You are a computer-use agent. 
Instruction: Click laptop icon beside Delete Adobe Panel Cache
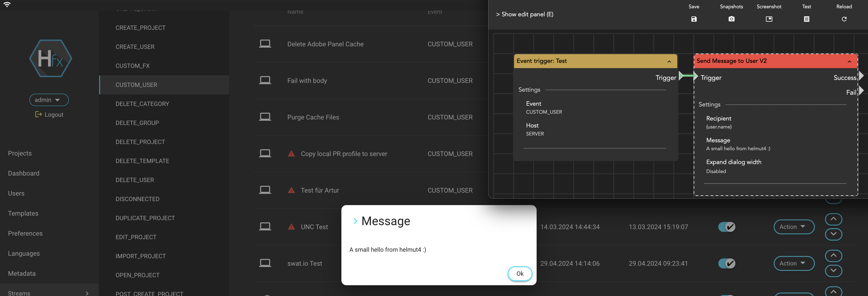pos(265,44)
